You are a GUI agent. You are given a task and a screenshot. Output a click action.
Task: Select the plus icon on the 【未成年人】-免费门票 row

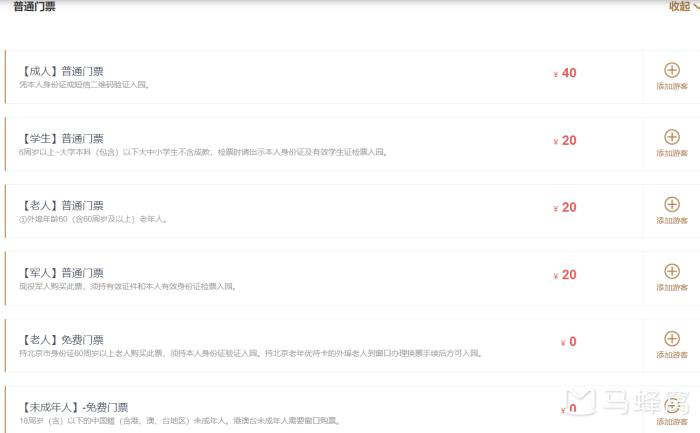(671, 405)
